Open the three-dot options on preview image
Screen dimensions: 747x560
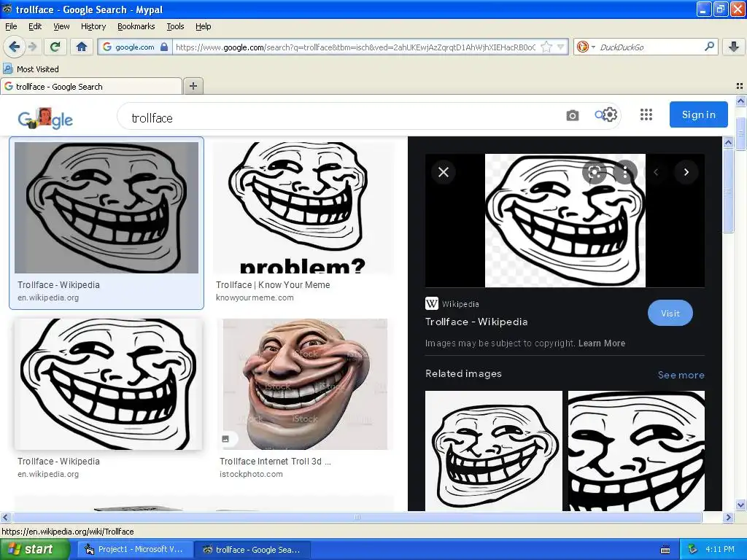click(x=624, y=172)
